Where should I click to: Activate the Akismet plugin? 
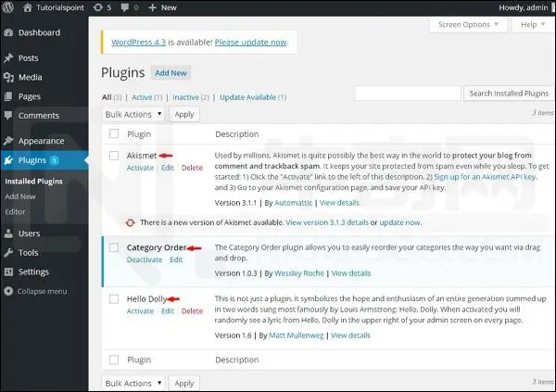click(140, 168)
